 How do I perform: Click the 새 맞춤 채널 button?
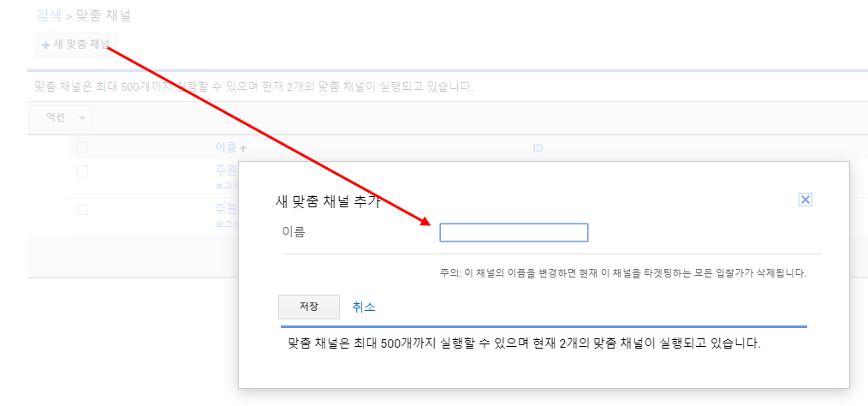pos(76,45)
